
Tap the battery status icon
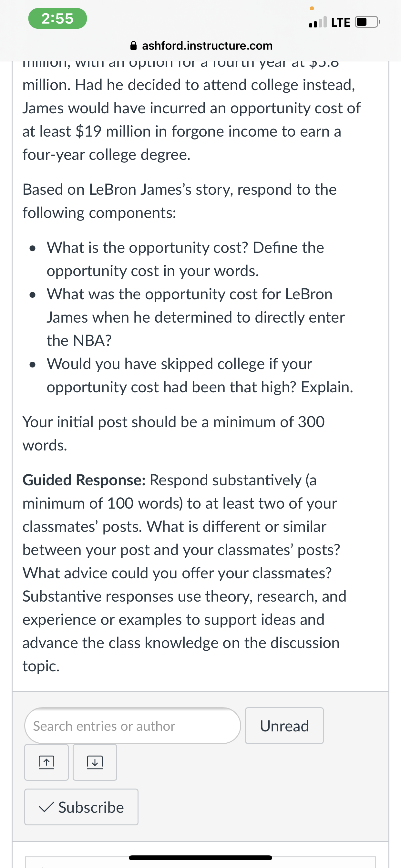(368, 22)
